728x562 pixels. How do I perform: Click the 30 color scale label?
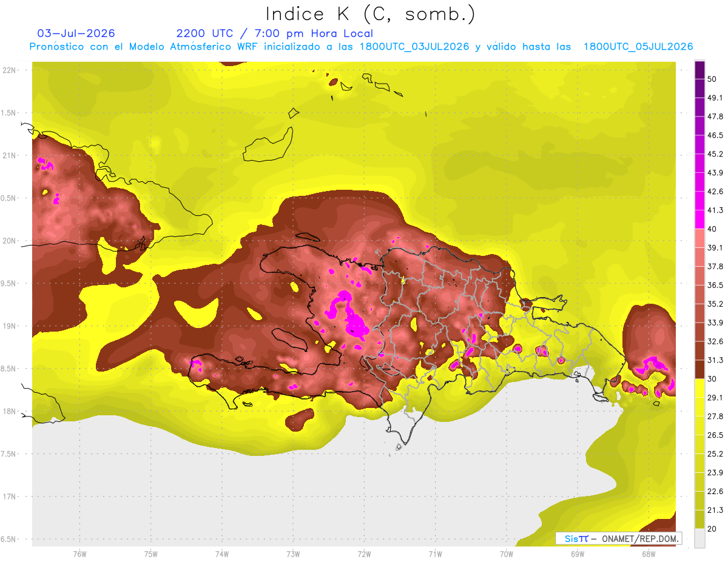(x=712, y=379)
